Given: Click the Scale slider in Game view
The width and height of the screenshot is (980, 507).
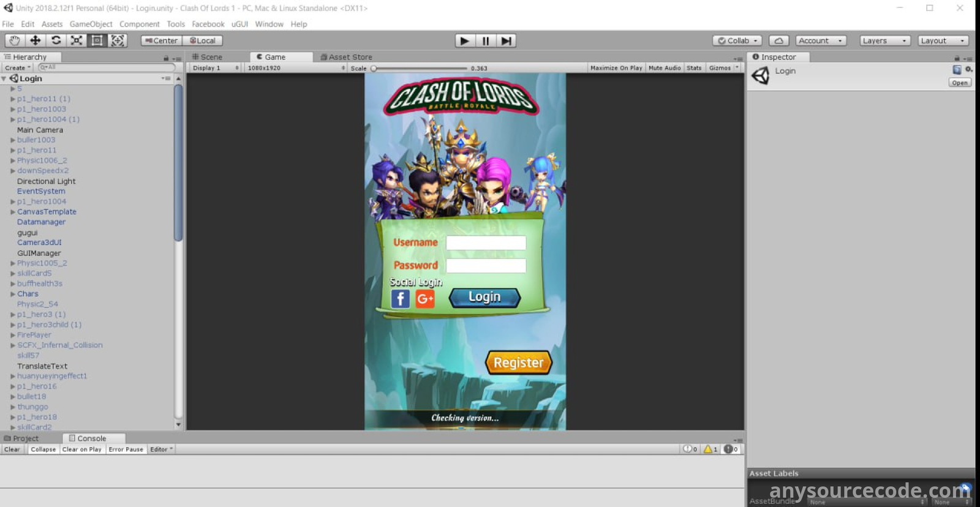Looking at the screenshot, I should [420, 69].
